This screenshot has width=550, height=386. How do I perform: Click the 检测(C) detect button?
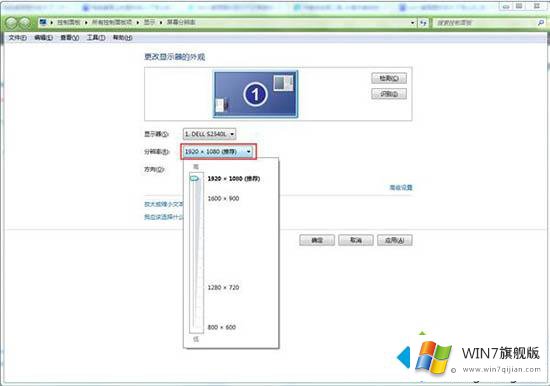(389, 78)
